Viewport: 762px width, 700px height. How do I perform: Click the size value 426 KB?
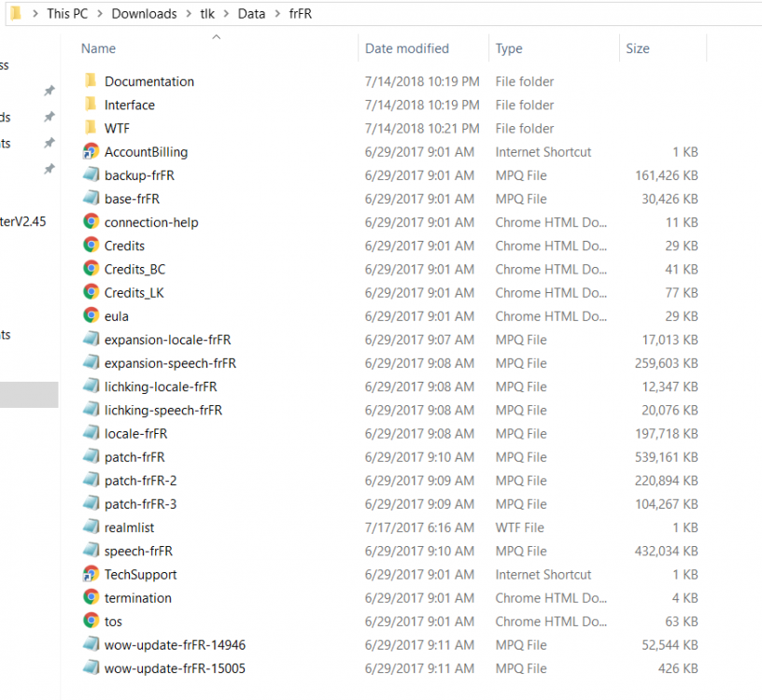point(678,668)
